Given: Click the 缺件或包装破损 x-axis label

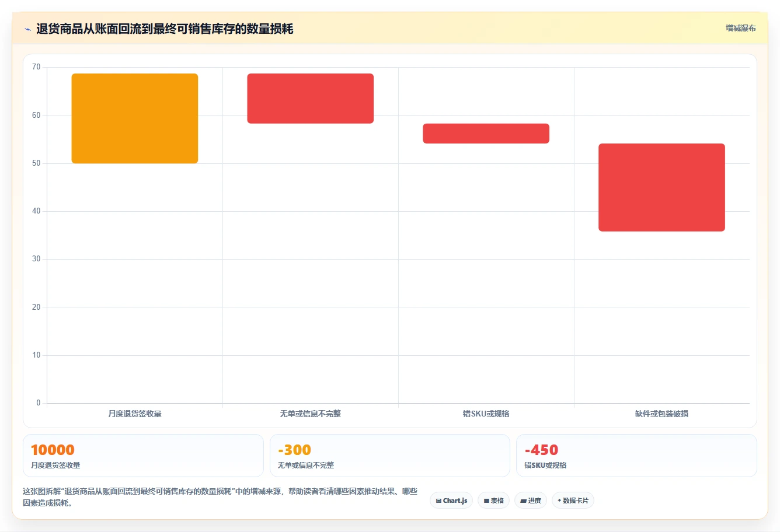Looking at the screenshot, I should [661, 414].
